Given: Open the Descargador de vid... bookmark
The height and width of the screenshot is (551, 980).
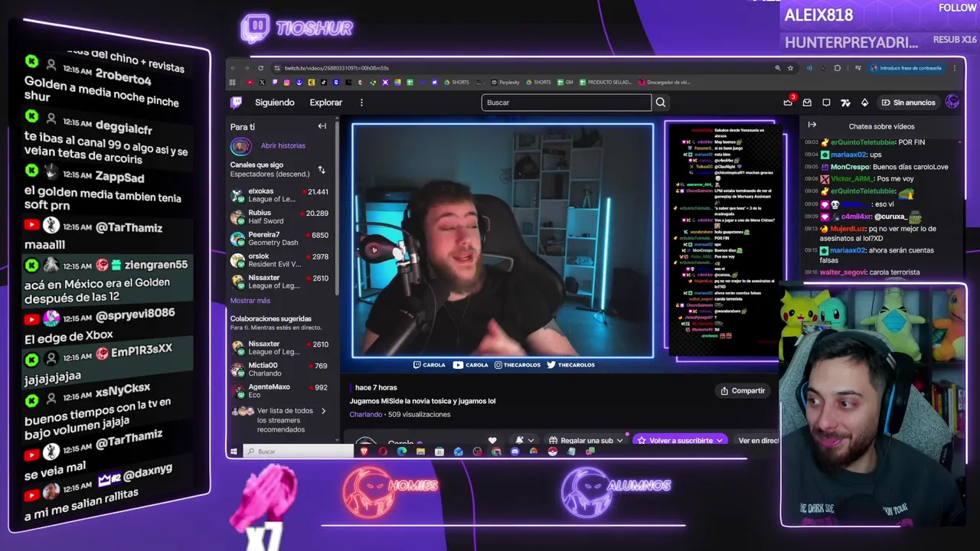Looking at the screenshot, I should [x=665, y=82].
